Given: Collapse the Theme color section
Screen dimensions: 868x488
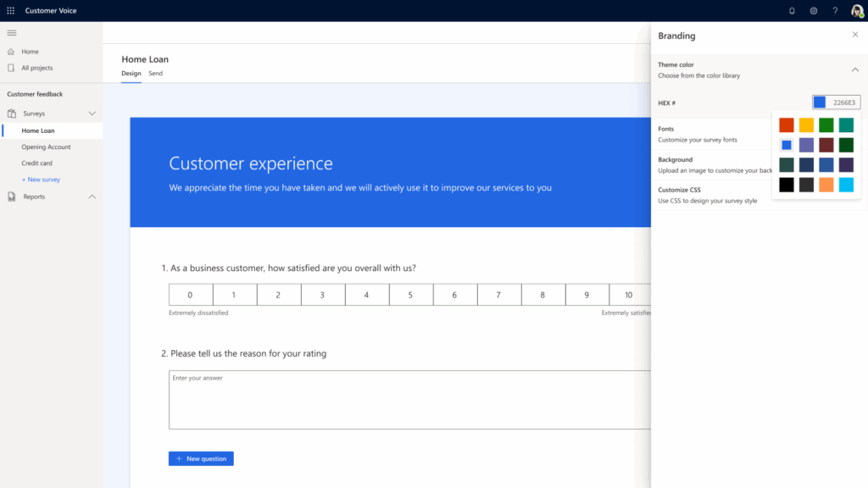Looking at the screenshot, I should tap(854, 69).
